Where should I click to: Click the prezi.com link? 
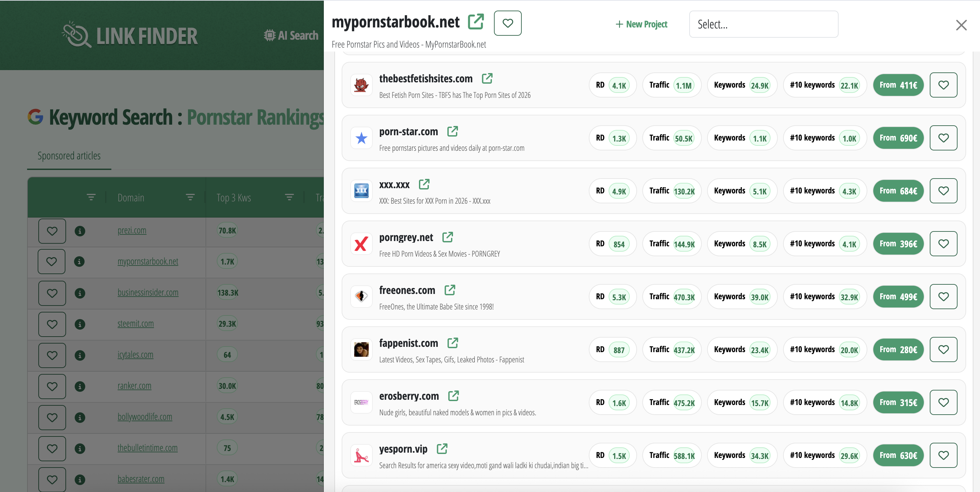click(x=132, y=230)
